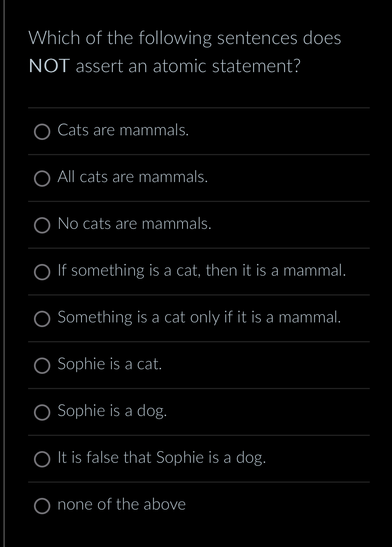Click the label "Something is a cat only if it is a mammal."
Viewport: 392px width, 547px height.
tap(199, 318)
